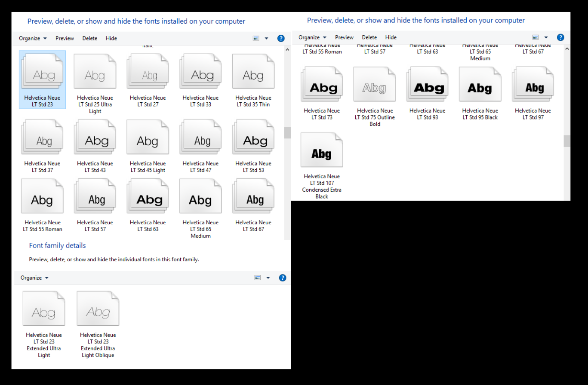The height and width of the screenshot is (385, 588).
Task: Click scroll-up arrow in left fonts window
Action: [x=287, y=50]
